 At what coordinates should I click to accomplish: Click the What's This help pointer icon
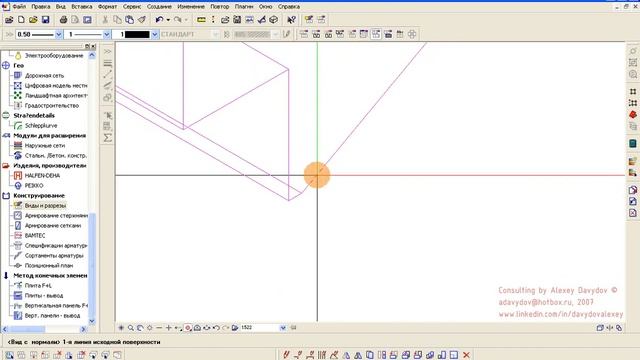(x=291, y=20)
